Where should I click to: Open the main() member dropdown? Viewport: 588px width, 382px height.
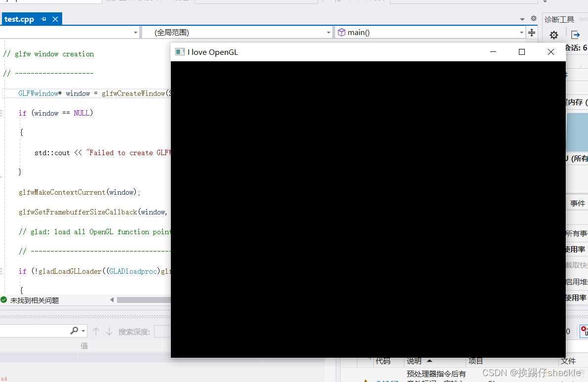pyautogui.click(x=431, y=33)
